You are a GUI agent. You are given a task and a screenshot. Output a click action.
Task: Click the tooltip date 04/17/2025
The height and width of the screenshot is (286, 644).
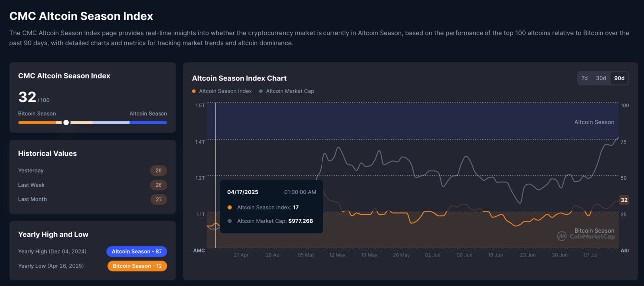click(243, 192)
